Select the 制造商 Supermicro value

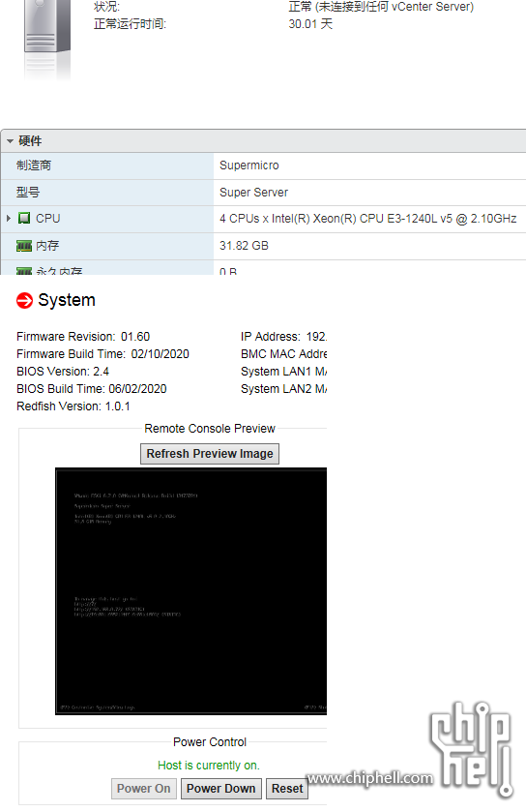coord(248,165)
